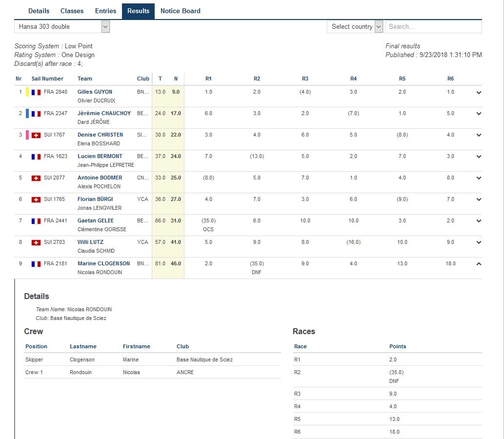Sort by the Club column header

coord(143,79)
